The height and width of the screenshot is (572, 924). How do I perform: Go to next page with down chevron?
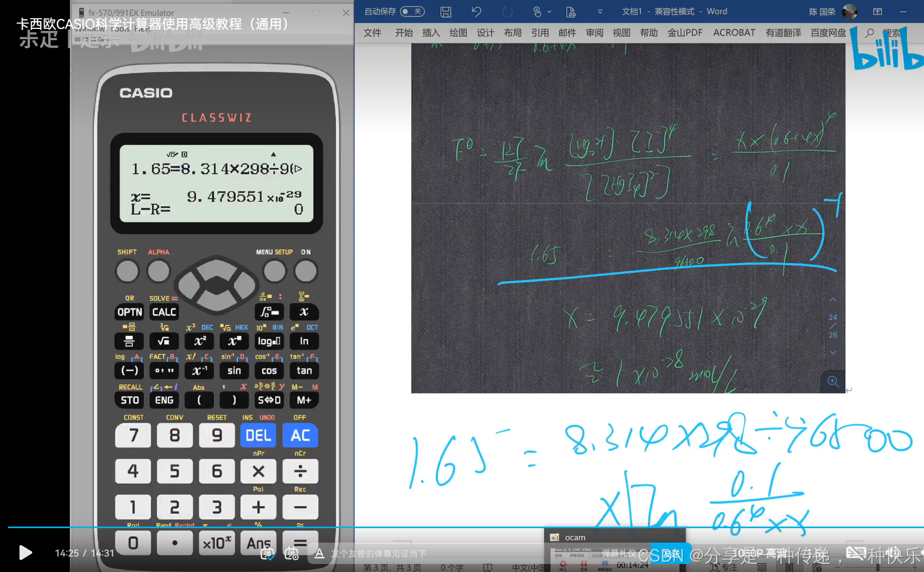[833, 352]
